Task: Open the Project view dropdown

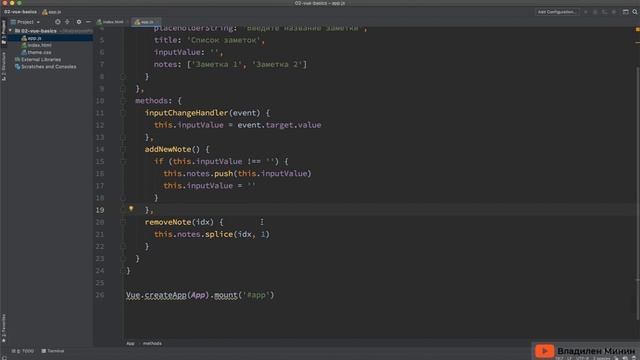Action: tap(25, 22)
